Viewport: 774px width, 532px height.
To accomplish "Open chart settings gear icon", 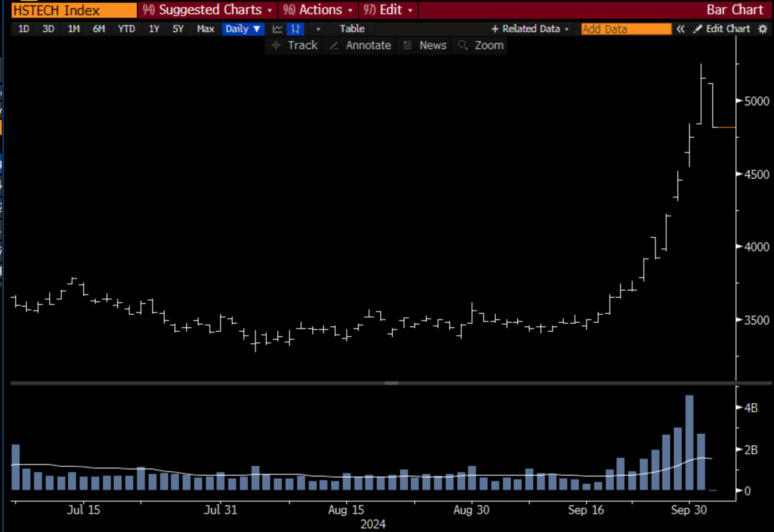I will (x=763, y=29).
